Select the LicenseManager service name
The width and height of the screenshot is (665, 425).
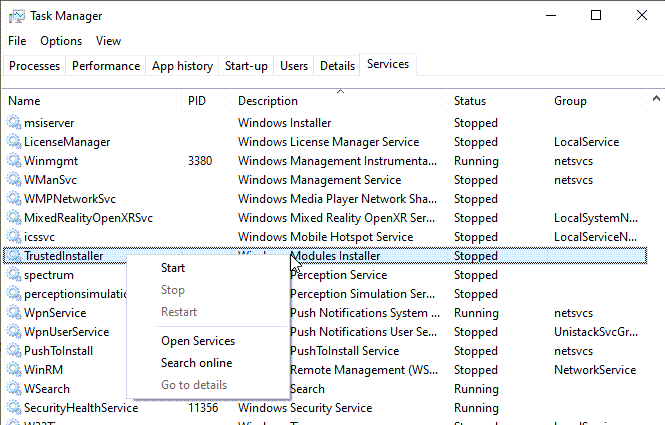[67, 142]
